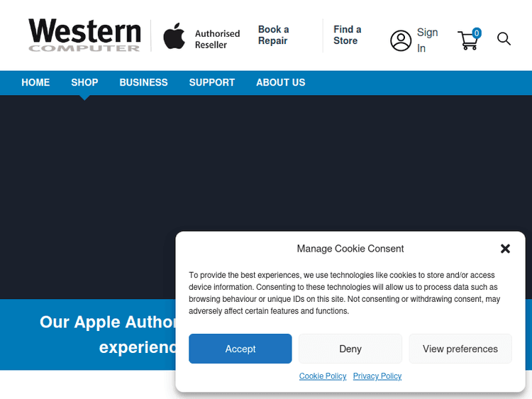Click the user account profile icon
Viewport: 532px width, 399px height.
(401, 41)
